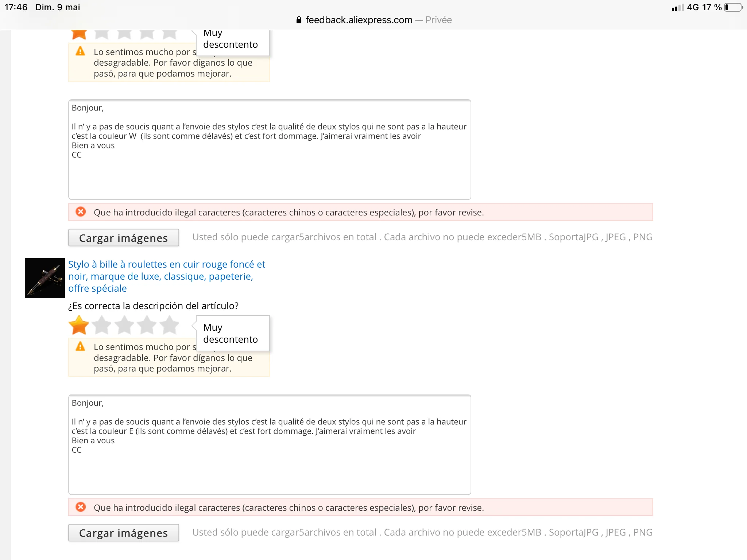Click lower Muy descontento tooltip
This screenshot has height=560, width=747.
232,333
